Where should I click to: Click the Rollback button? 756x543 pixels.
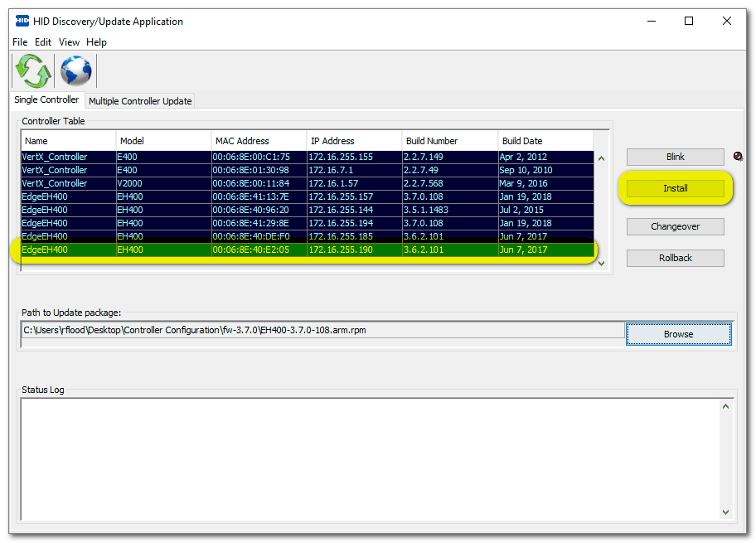point(675,258)
